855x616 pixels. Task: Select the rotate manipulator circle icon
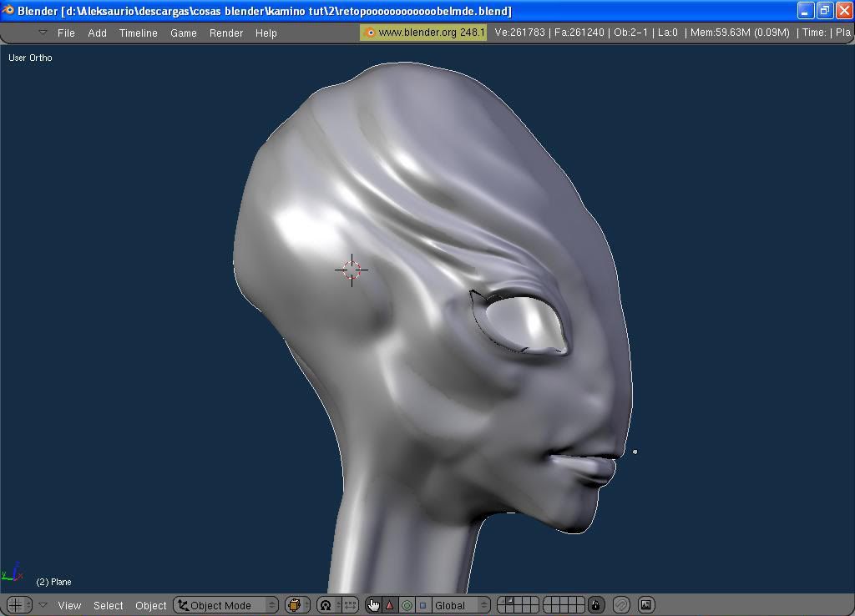(x=407, y=605)
